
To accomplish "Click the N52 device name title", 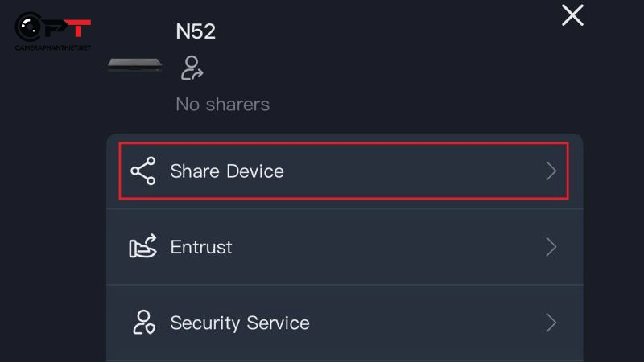I will click(x=196, y=31).
